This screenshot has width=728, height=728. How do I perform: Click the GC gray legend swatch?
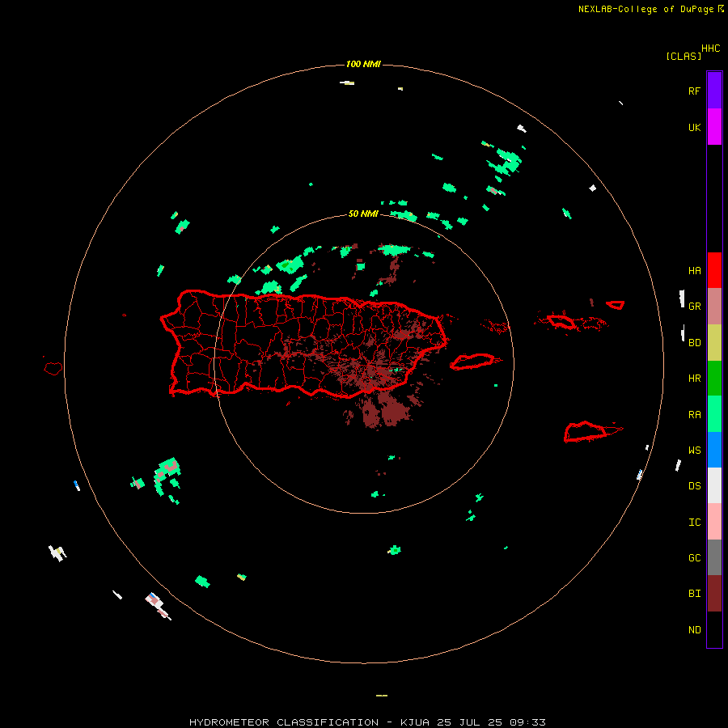click(x=714, y=557)
